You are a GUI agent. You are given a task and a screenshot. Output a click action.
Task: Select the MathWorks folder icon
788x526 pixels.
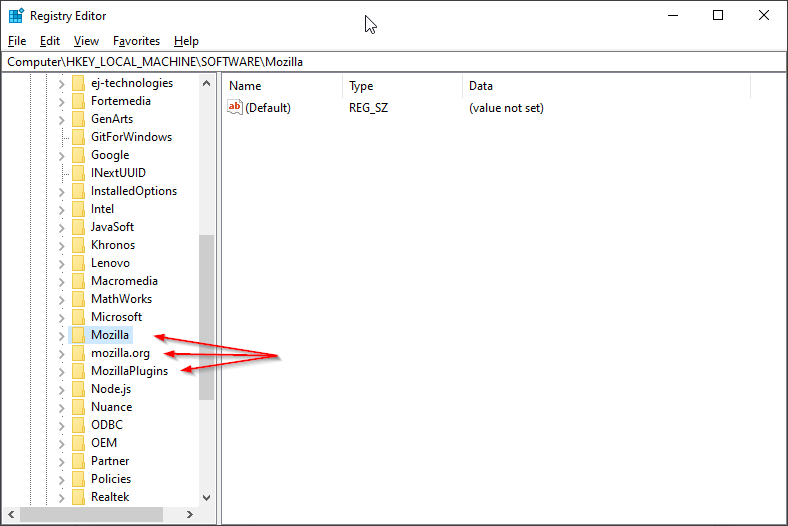[x=78, y=299]
